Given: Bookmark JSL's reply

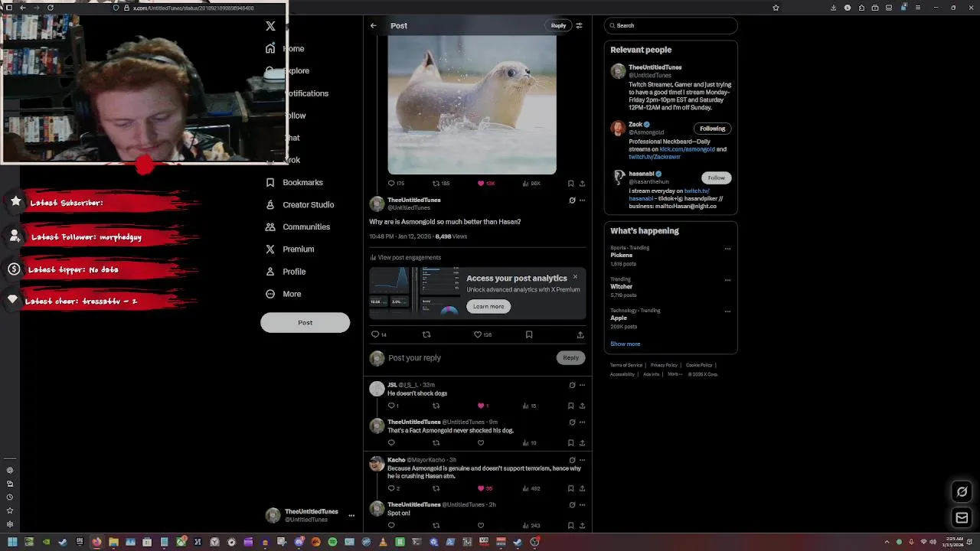Looking at the screenshot, I should click(x=570, y=406).
